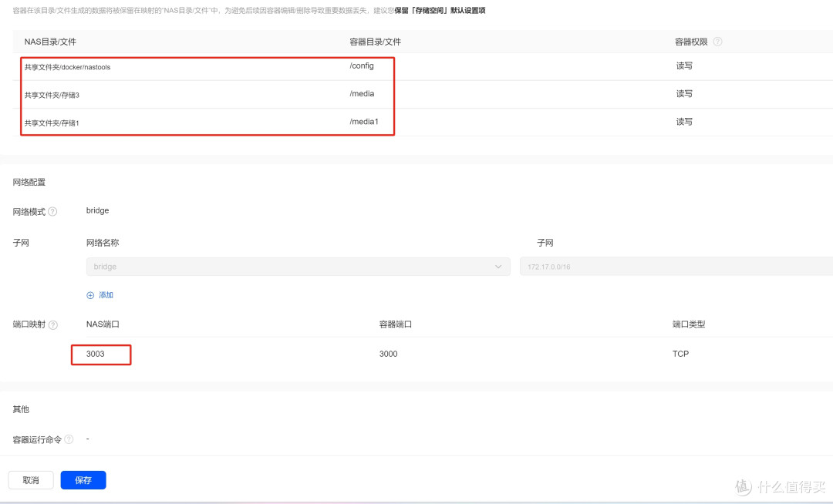This screenshot has width=833, height=504.
Task: Click the help icon next to 端口映射
Action: click(x=53, y=324)
